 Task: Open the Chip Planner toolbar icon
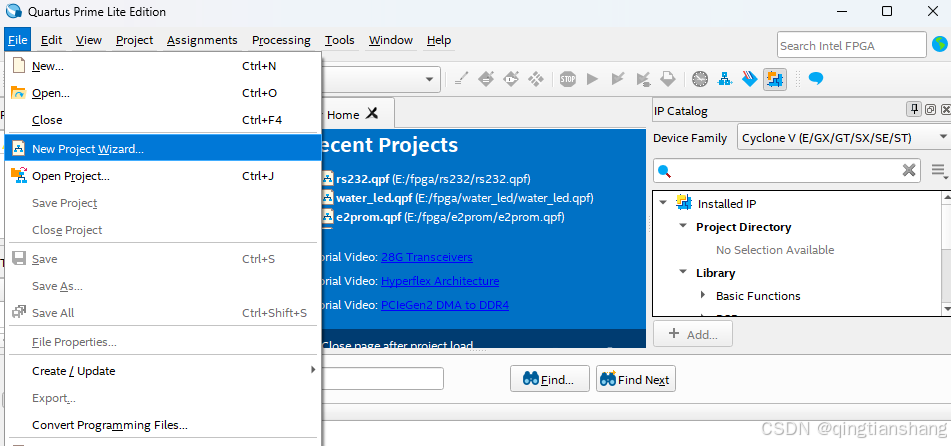[536, 79]
